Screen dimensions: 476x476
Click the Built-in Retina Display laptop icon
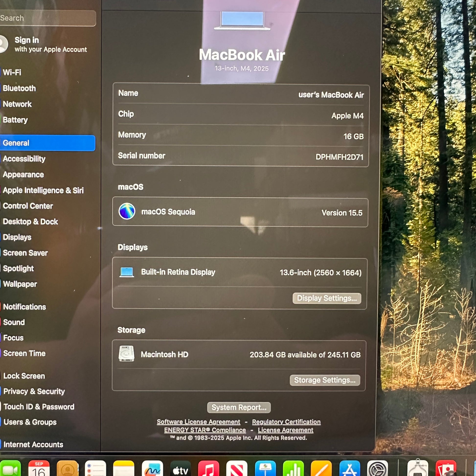[x=127, y=272]
